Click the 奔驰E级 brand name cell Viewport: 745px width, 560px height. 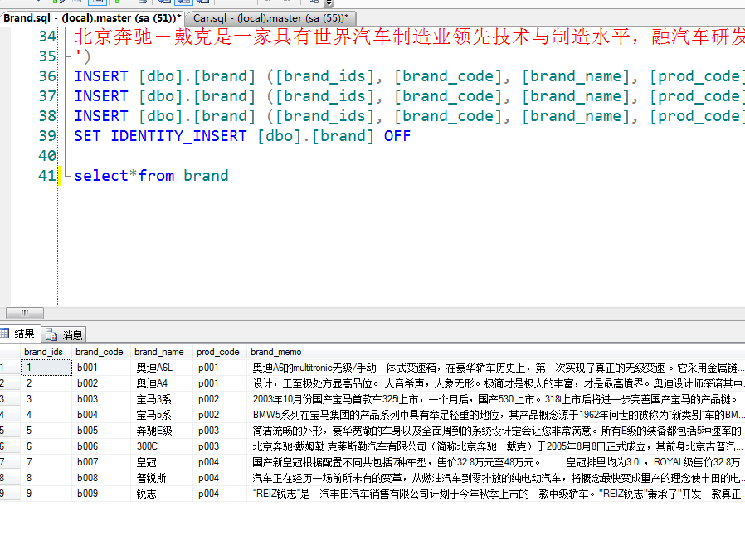pos(162,431)
